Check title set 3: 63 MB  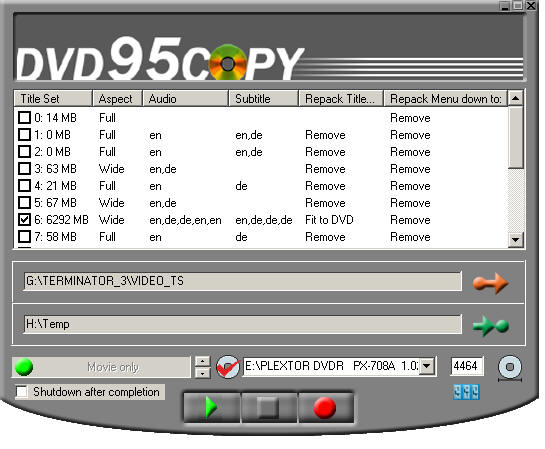tap(24, 169)
